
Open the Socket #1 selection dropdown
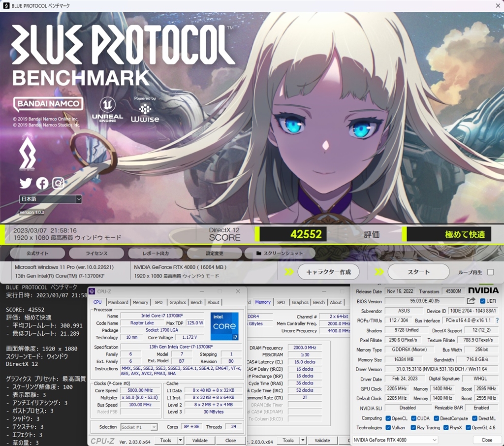point(139,427)
